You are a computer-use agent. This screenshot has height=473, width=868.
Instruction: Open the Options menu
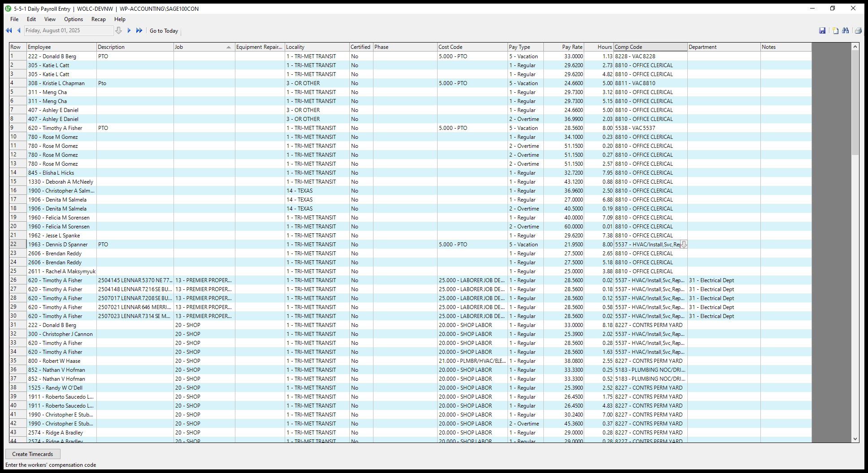coord(73,19)
